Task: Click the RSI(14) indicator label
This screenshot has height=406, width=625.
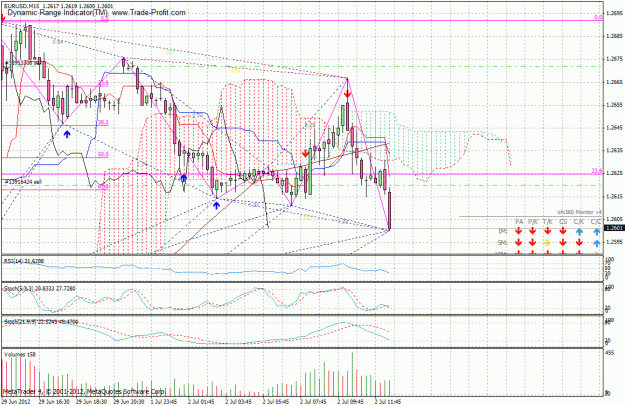Action: (x=24, y=261)
